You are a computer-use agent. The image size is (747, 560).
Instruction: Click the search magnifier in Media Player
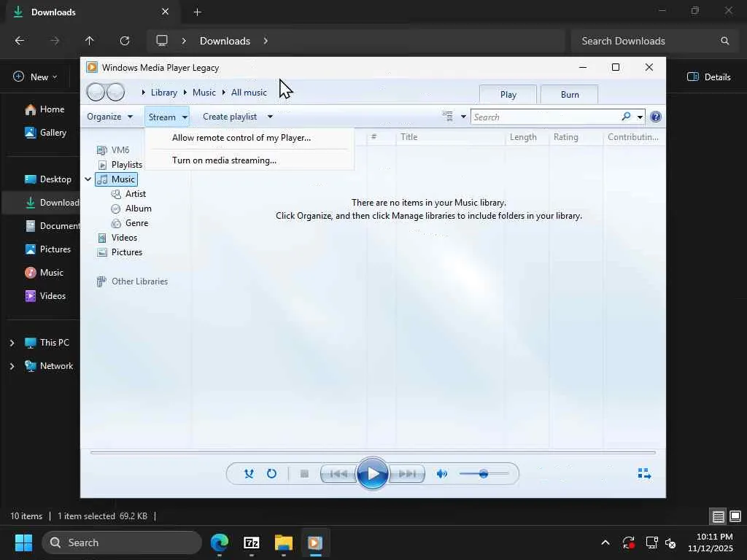tap(626, 117)
